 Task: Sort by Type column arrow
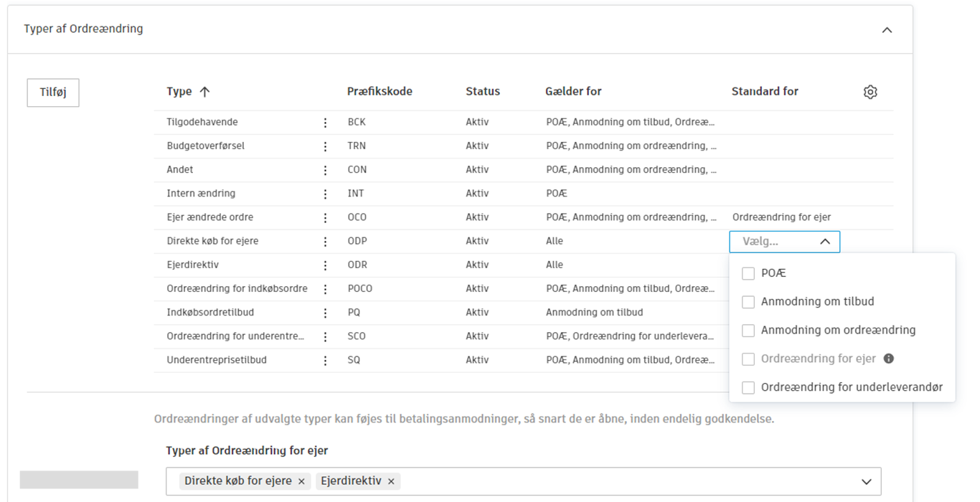(x=204, y=92)
